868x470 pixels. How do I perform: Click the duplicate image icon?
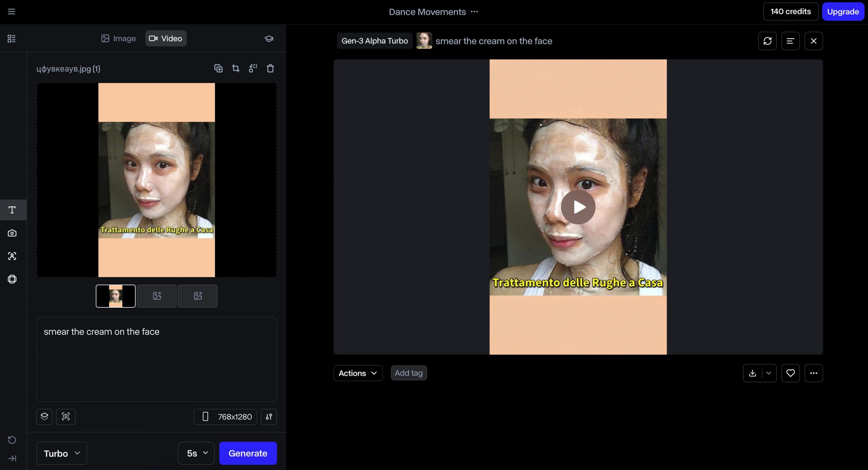click(218, 68)
